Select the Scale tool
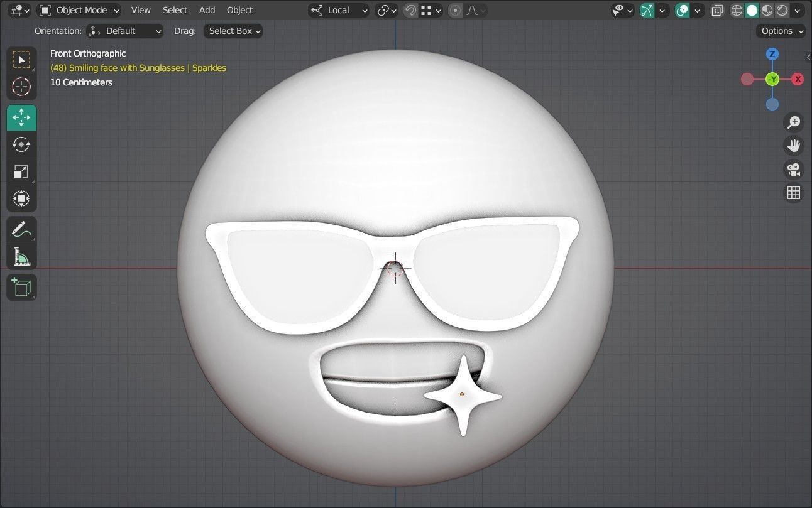812x508 pixels. pos(21,171)
